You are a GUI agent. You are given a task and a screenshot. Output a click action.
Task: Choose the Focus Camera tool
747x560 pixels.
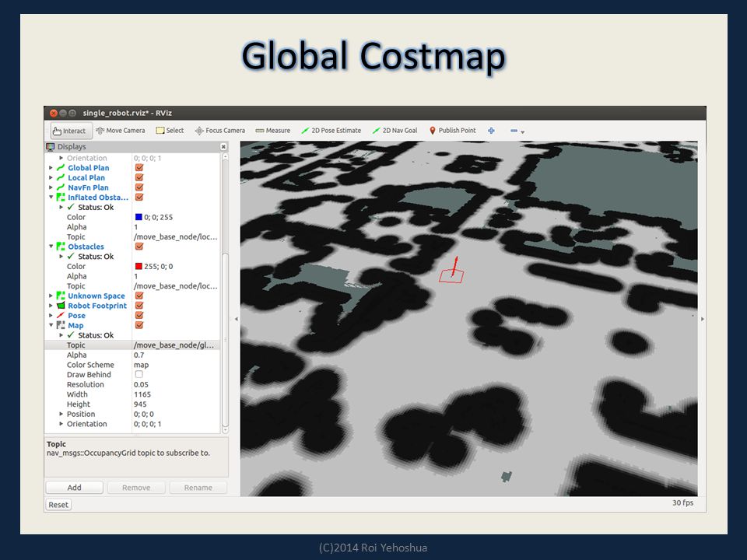click(x=220, y=131)
